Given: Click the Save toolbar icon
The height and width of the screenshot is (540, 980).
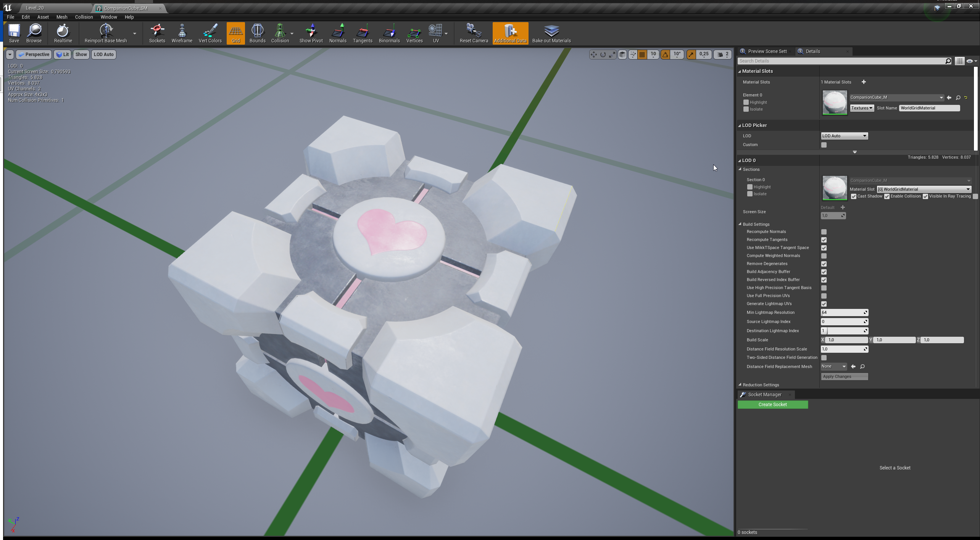Looking at the screenshot, I should pyautogui.click(x=14, y=33).
